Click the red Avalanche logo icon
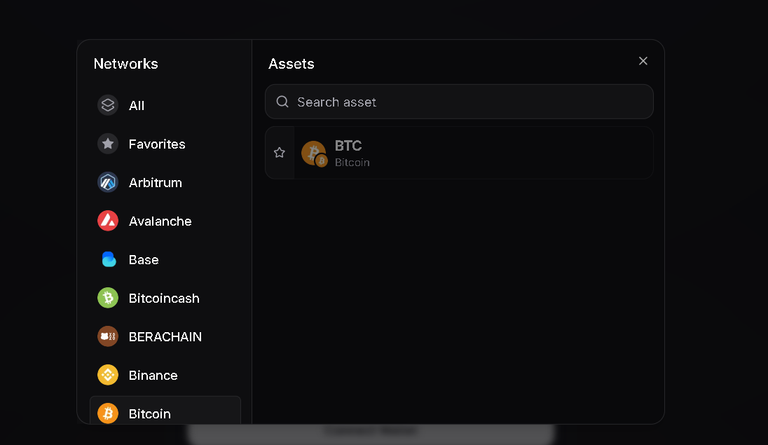 coord(108,221)
